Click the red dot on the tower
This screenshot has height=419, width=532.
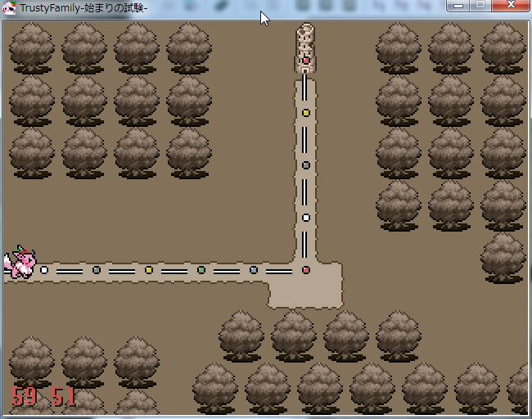pyautogui.click(x=306, y=61)
